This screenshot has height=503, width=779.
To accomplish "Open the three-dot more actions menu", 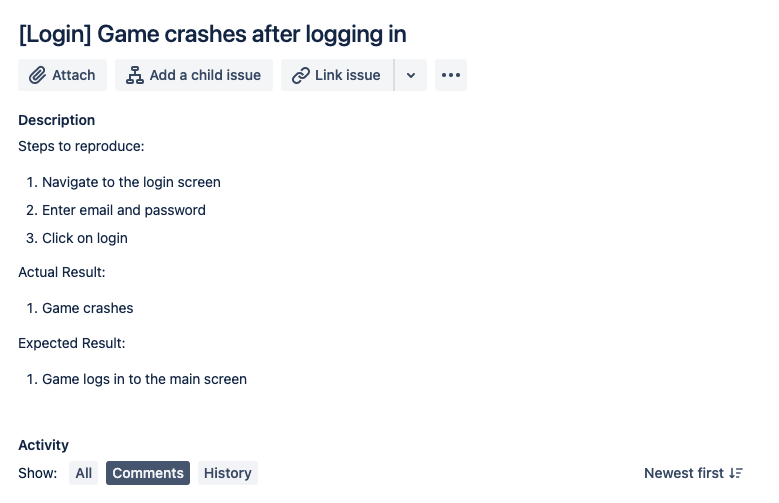I will pyautogui.click(x=451, y=75).
